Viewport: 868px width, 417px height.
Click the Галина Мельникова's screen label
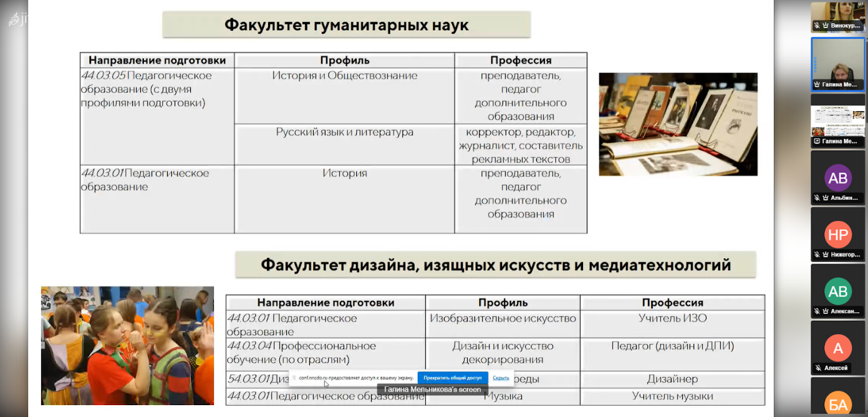432,390
